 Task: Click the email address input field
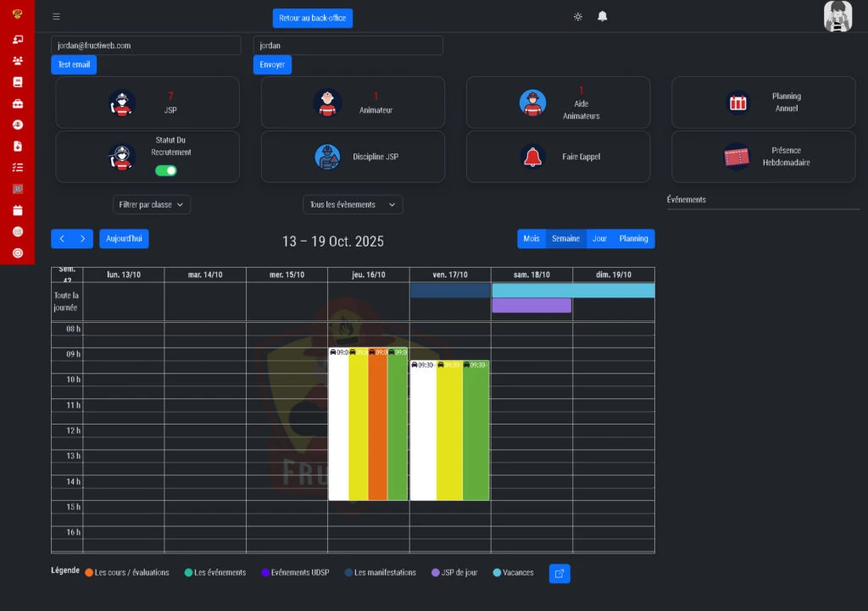(146, 46)
